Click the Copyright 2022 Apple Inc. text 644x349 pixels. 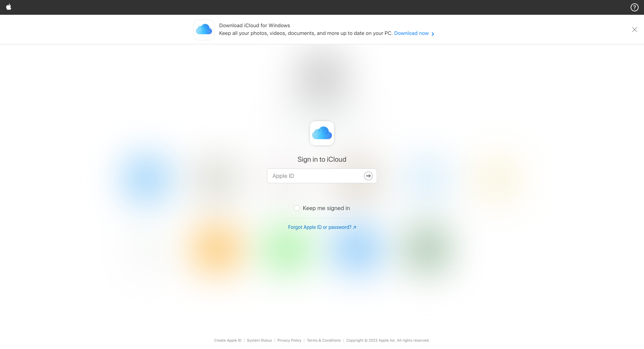(x=388, y=340)
